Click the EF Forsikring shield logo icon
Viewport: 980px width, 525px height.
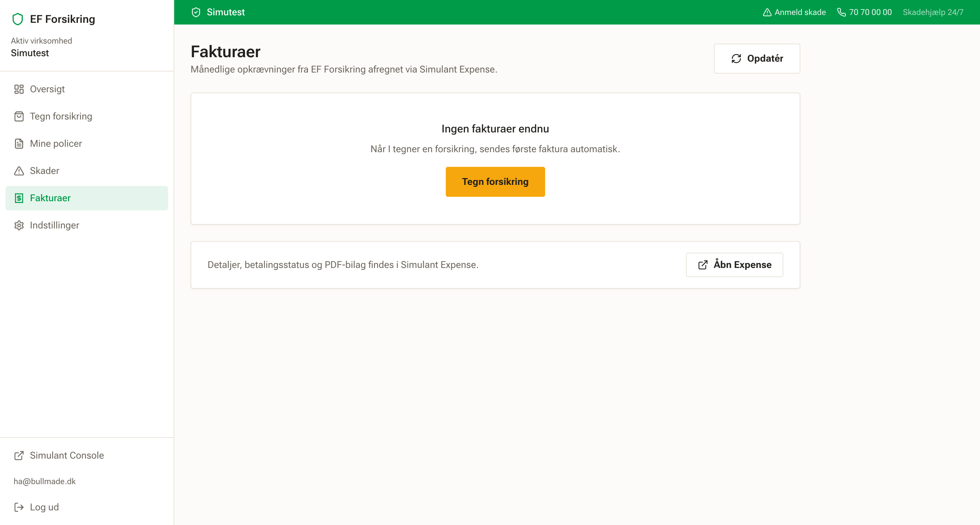pyautogui.click(x=18, y=19)
